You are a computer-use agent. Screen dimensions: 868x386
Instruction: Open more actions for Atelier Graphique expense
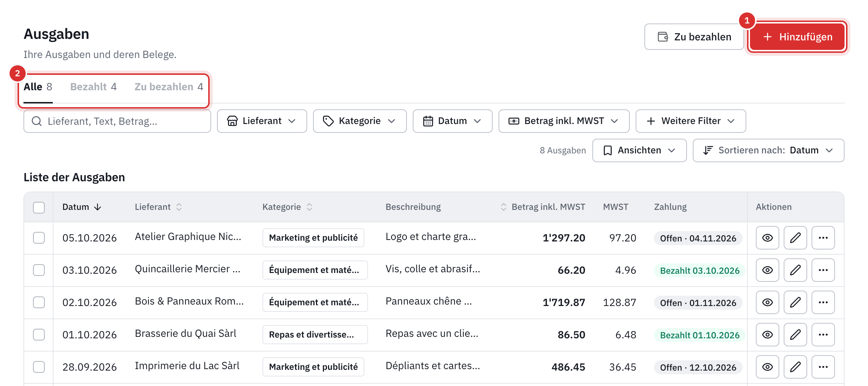pyautogui.click(x=823, y=238)
